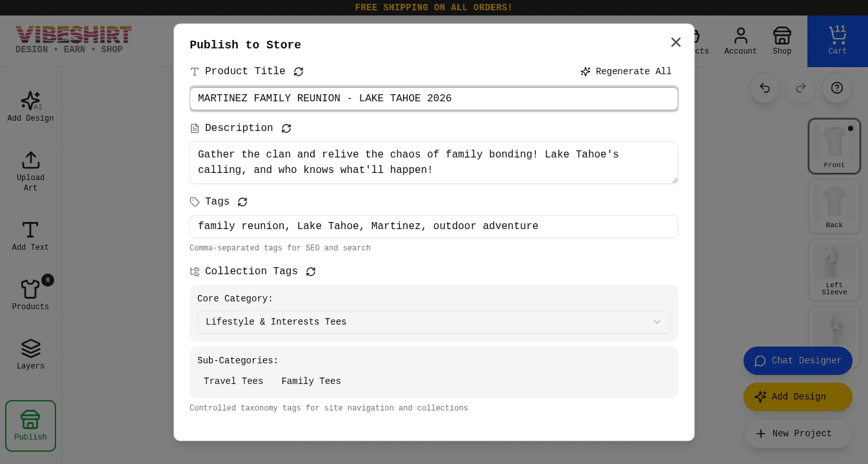Go to the Shop page
The width and height of the screenshot is (868, 464).
(x=782, y=41)
